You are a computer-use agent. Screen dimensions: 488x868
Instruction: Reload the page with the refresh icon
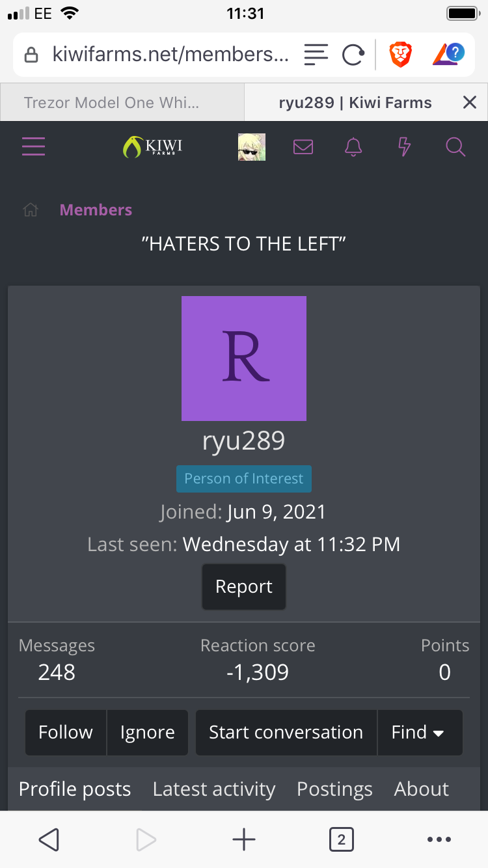(x=353, y=55)
